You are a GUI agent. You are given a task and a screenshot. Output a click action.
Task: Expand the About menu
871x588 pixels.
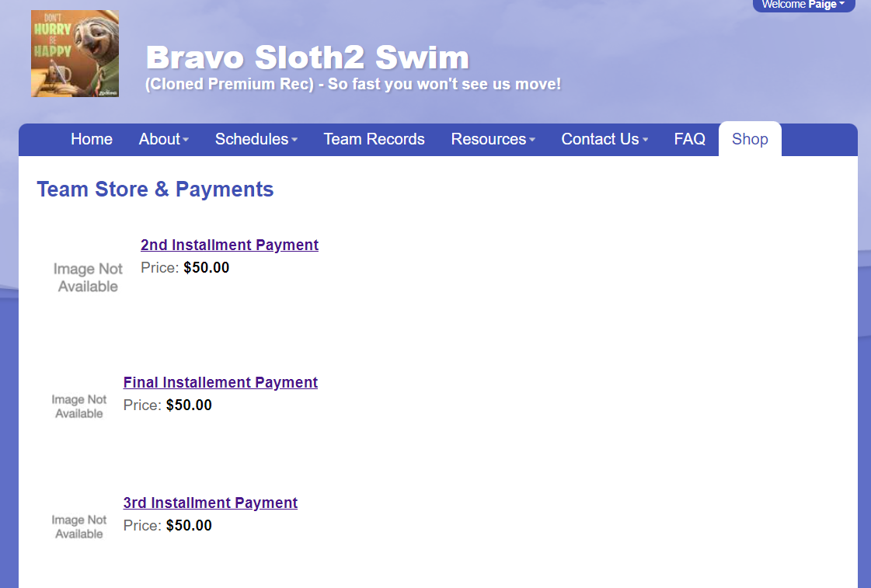163,139
